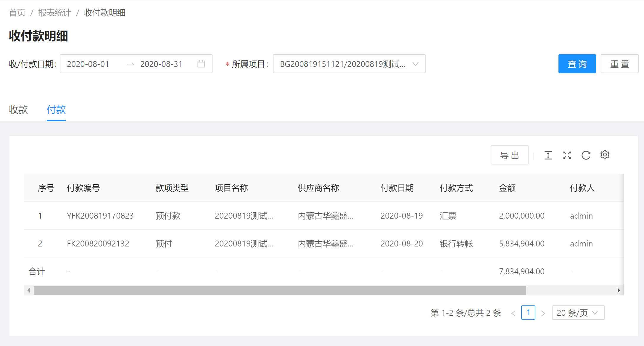Expand the 所属项目 project dropdown
The width and height of the screenshot is (644, 346).
point(349,64)
